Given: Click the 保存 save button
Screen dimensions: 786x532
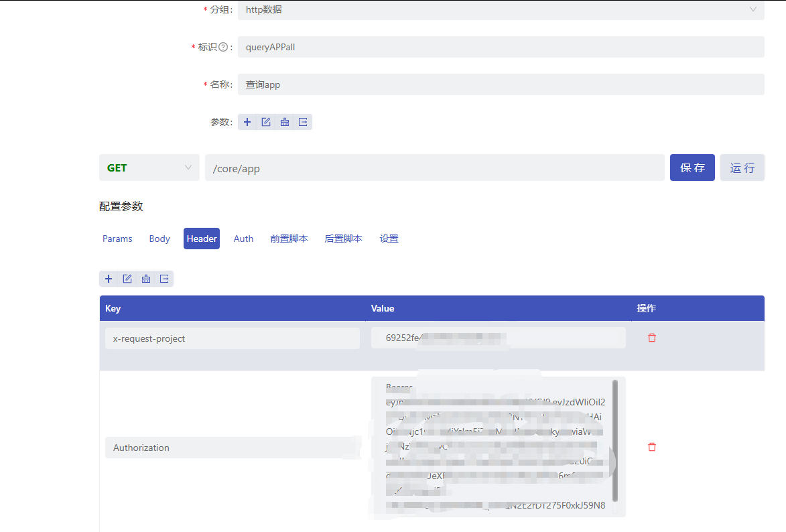Looking at the screenshot, I should tap(692, 168).
